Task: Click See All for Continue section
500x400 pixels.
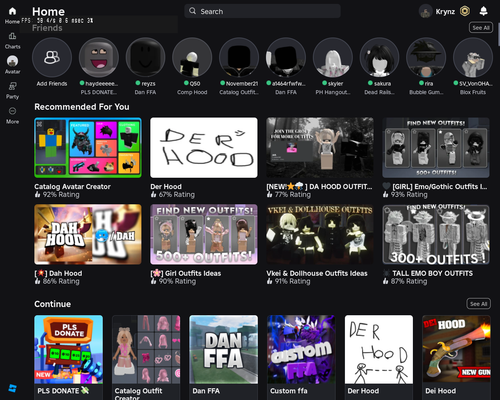Action: coord(478,304)
